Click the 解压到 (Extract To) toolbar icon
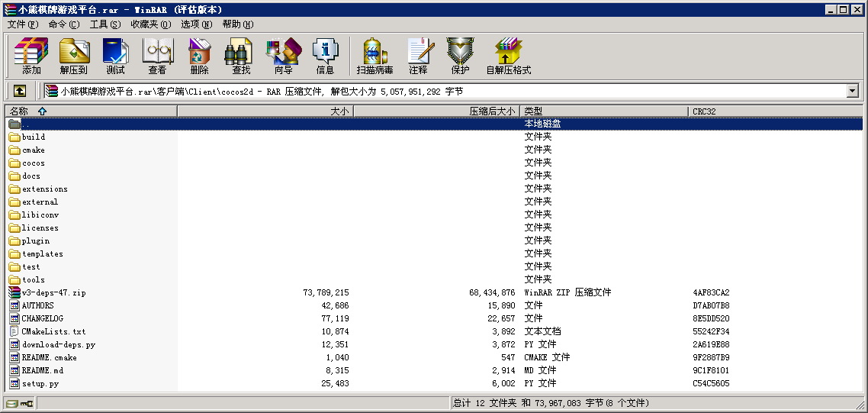Viewport: 868px width, 413px height. coord(74,56)
